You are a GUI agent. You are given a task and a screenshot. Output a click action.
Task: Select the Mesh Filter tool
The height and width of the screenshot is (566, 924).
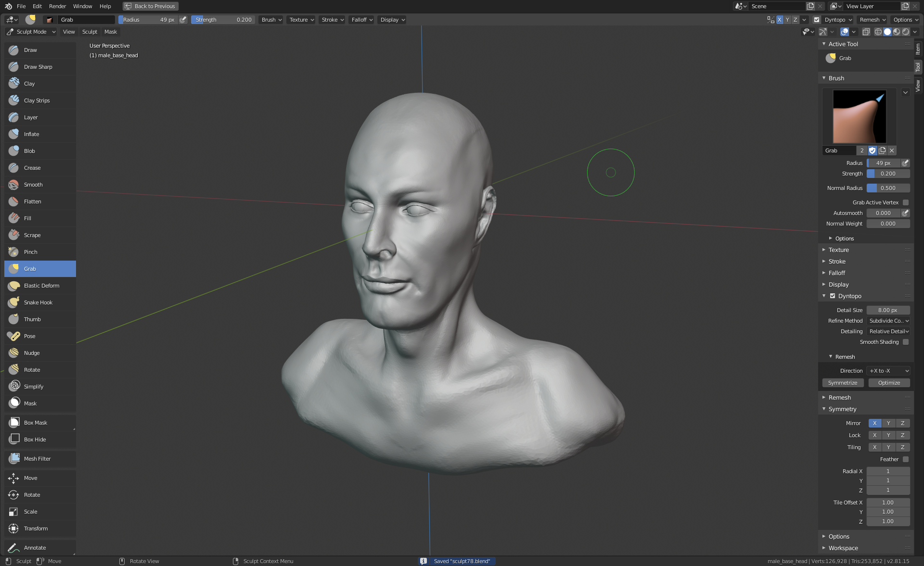[37, 459]
